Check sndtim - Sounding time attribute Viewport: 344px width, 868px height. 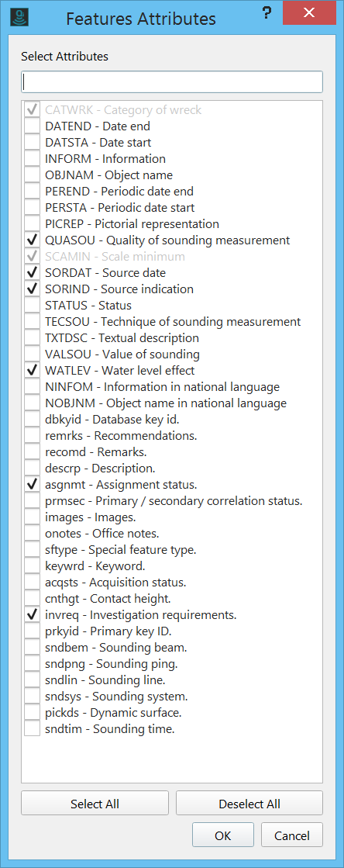(33, 729)
